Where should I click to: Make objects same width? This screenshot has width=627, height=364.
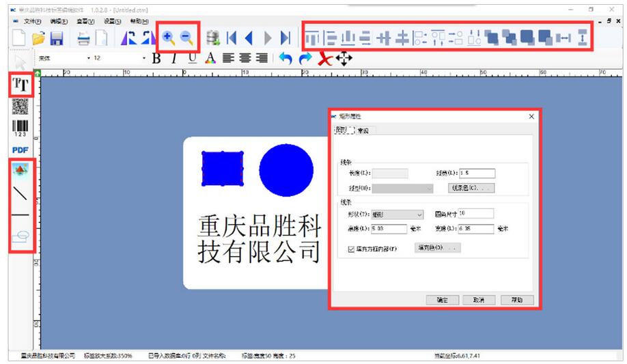pos(563,38)
